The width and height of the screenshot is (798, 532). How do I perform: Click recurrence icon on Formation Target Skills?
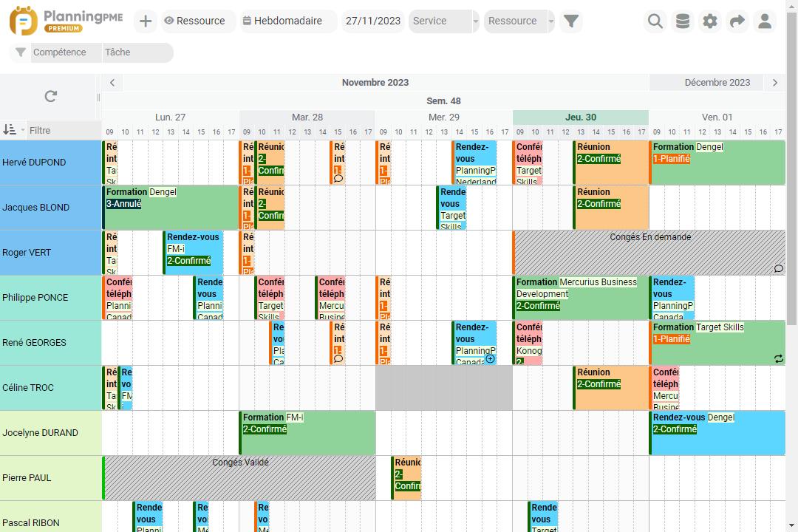[779, 358]
